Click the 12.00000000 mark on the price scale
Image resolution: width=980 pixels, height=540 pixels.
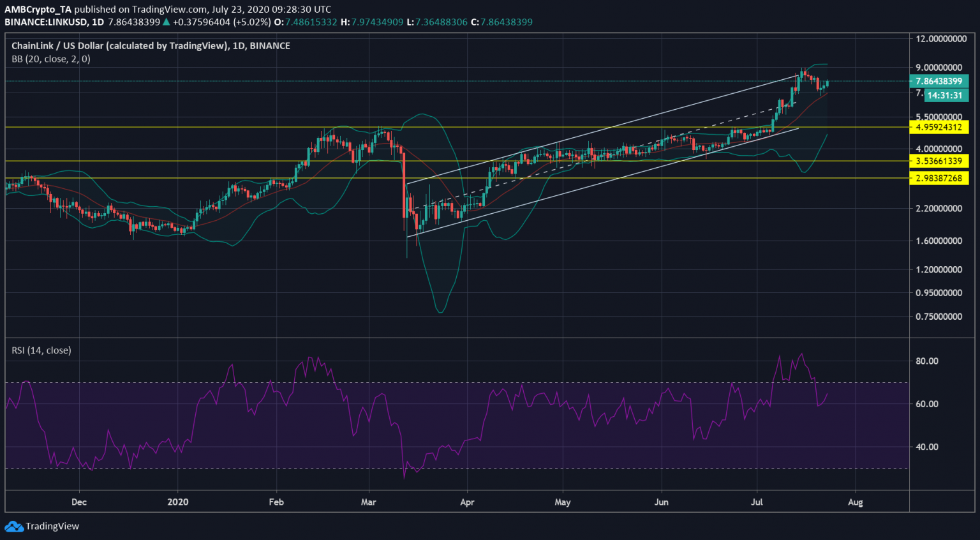pyautogui.click(x=940, y=39)
